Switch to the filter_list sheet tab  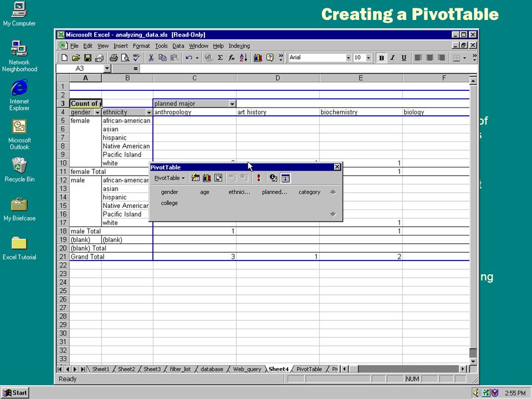coord(180,369)
